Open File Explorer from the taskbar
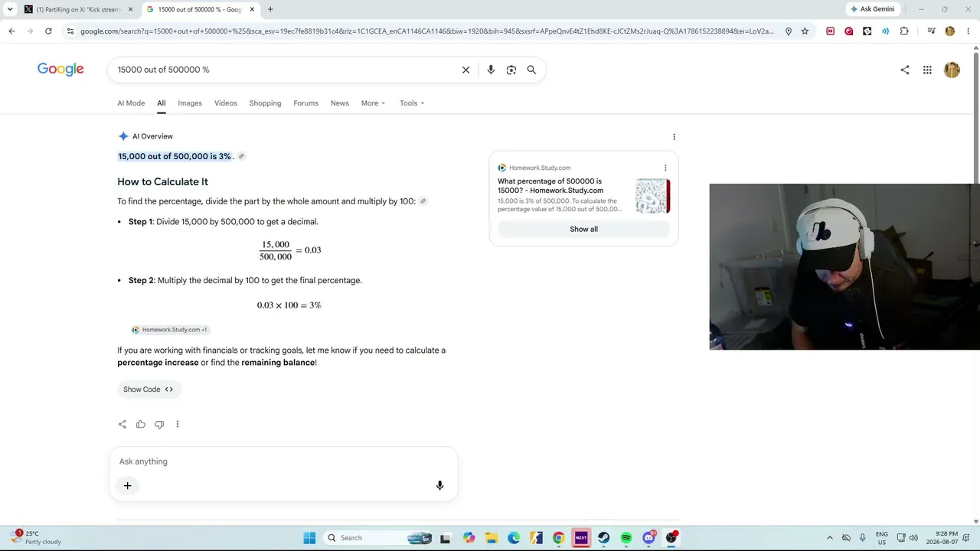 (491, 538)
